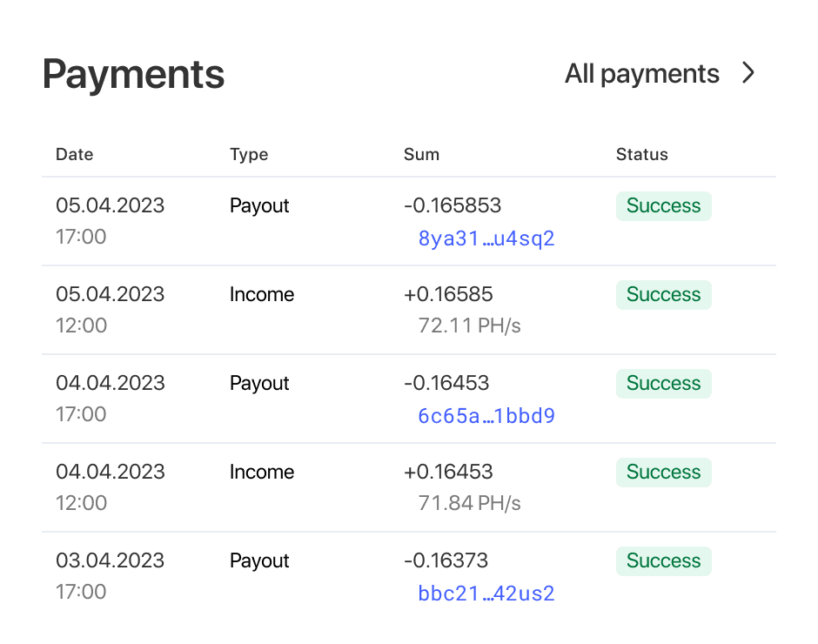The width and height of the screenshot is (818, 644).
Task: Click date 04.04.2023 of the Income row
Action: (x=110, y=472)
